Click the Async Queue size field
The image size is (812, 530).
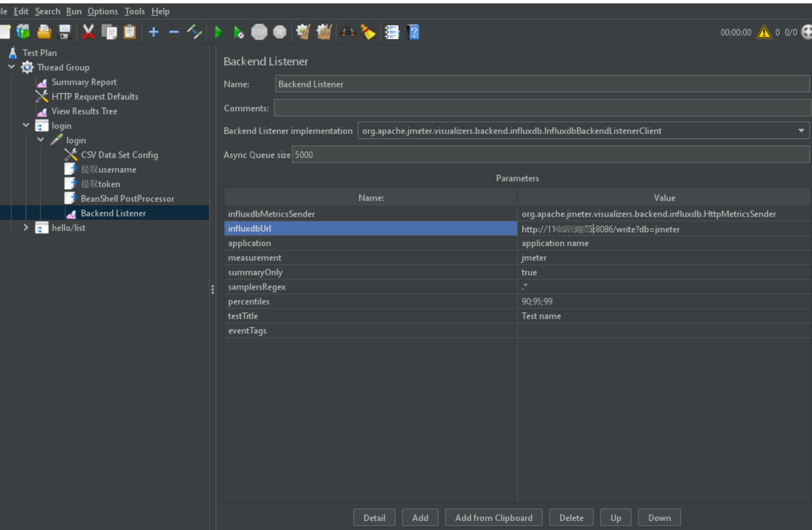(551, 155)
